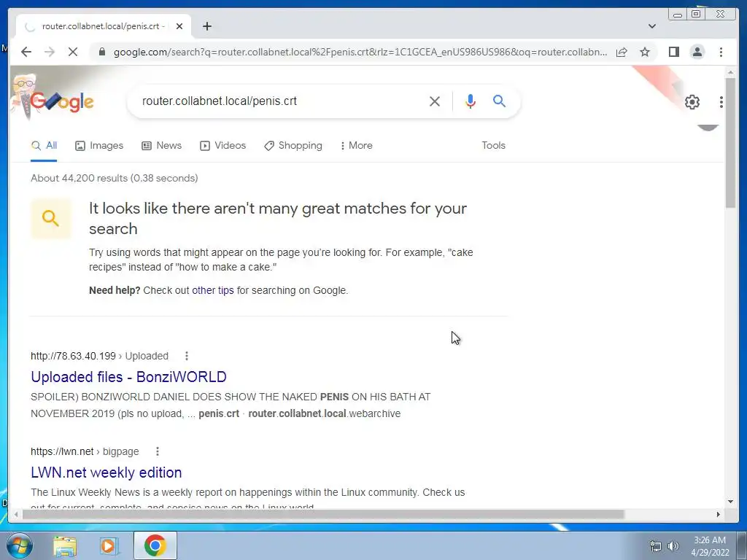Submit search with magnifier button
This screenshot has height=560, width=747.
tap(499, 101)
